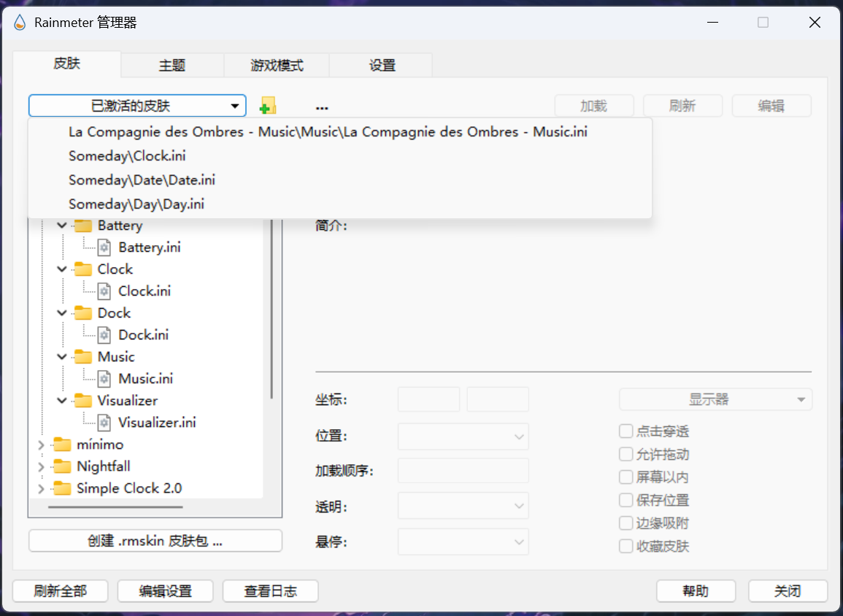Viewport: 843px width, 616px height.
Task: Enable the 点击穿透 checkbox
Action: click(x=625, y=431)
